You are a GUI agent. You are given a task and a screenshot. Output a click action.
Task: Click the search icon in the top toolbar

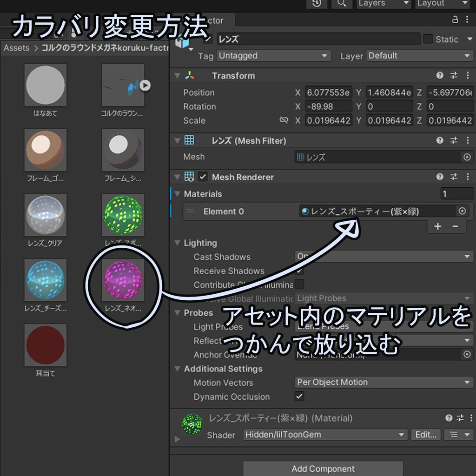point(341,4)
